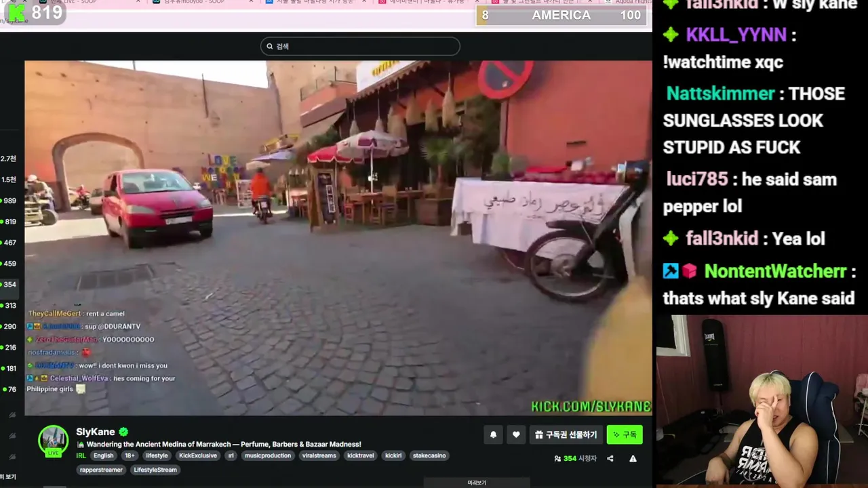Open sidebar channel with 290 viewers
This screenshot has height=488, width=868.
pos(8,327)
